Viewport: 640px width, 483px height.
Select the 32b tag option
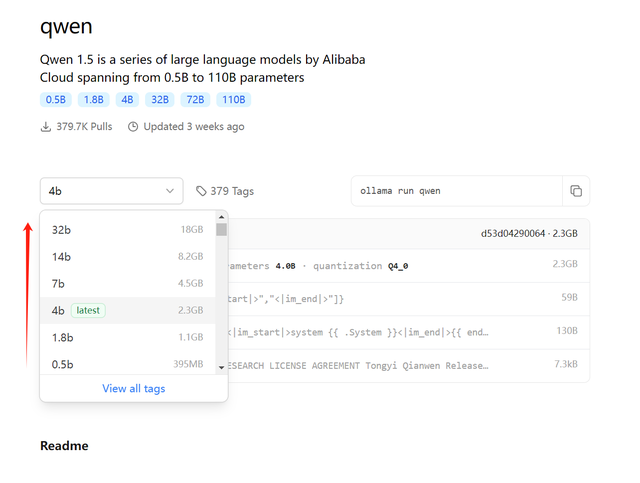[x=127, y=230]
